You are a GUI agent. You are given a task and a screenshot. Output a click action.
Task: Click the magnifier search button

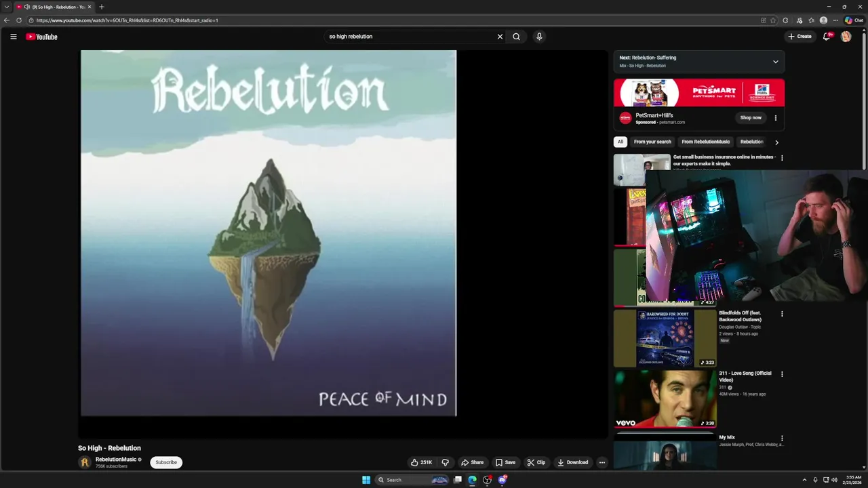coord(516,37)
